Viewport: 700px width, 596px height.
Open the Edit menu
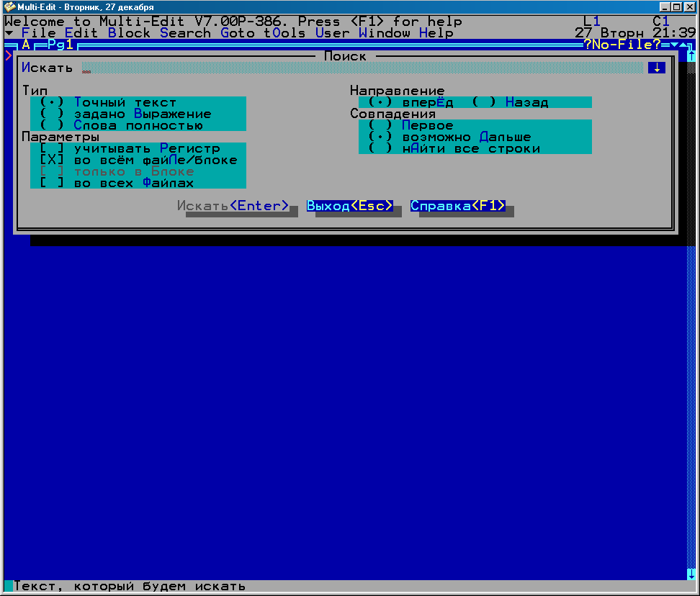[81, 33]
